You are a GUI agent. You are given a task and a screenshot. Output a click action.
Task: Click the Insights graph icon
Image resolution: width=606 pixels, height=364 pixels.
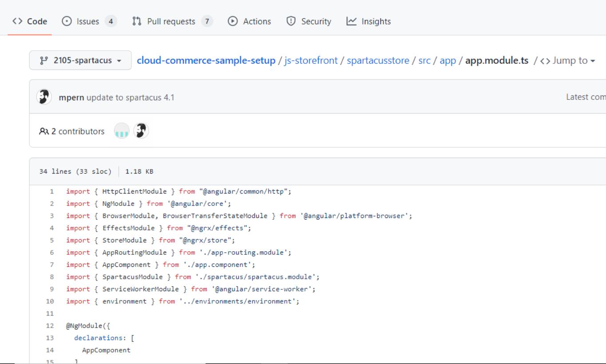(351, 21)
